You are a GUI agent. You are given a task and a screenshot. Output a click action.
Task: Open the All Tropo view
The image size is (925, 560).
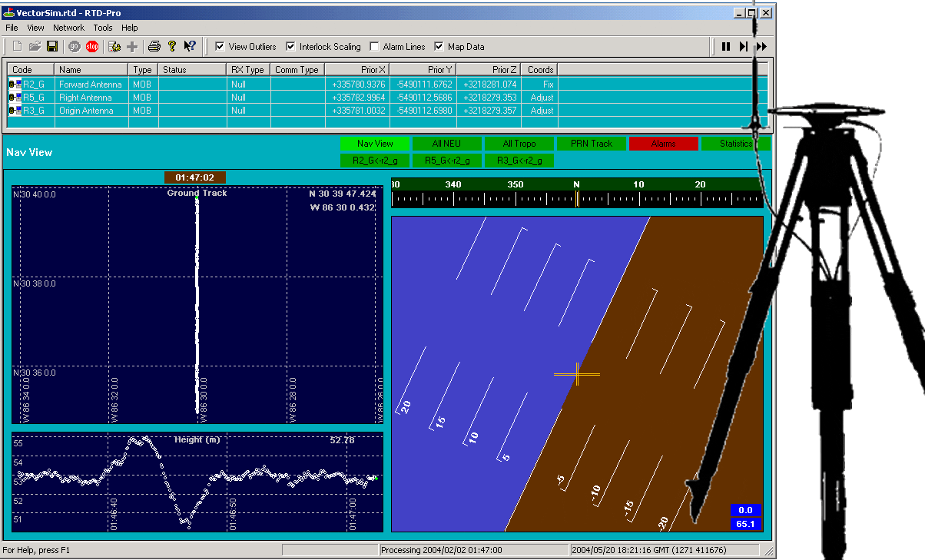[x=519, y=144]
